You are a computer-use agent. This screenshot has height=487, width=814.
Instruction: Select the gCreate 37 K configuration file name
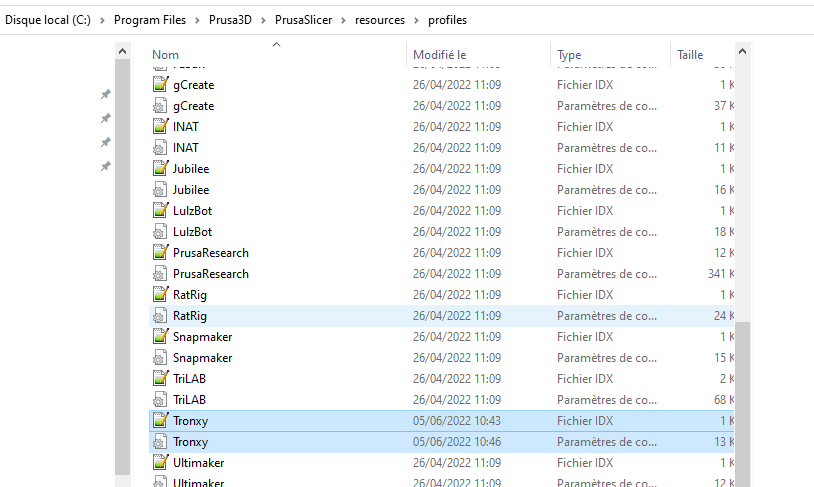click(194, 105)
